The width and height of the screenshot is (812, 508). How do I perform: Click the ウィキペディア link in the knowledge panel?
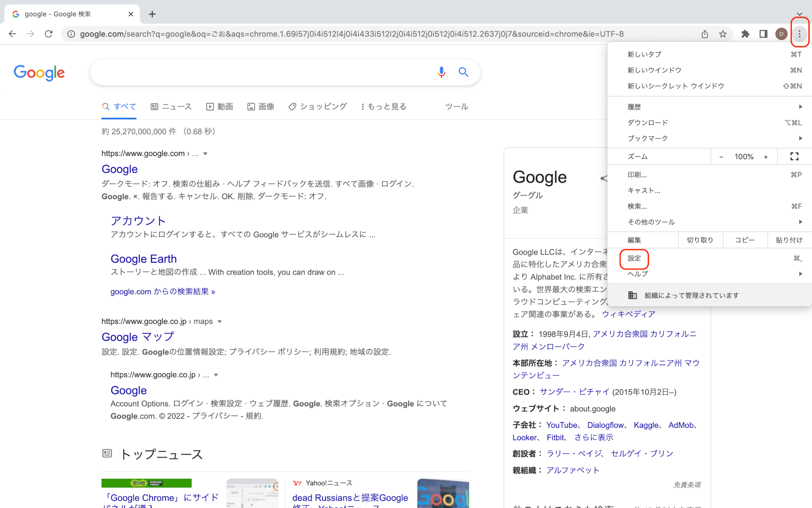point(628,314)
